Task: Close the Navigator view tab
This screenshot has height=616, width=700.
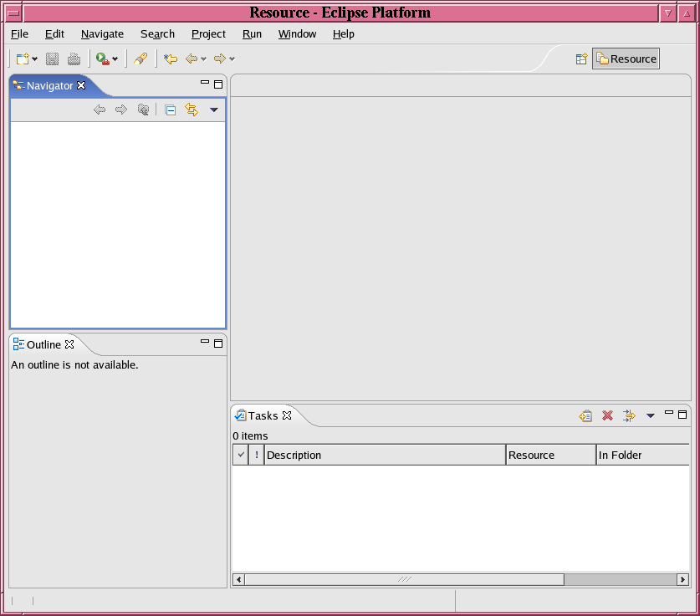Action: tap(81, 85)
